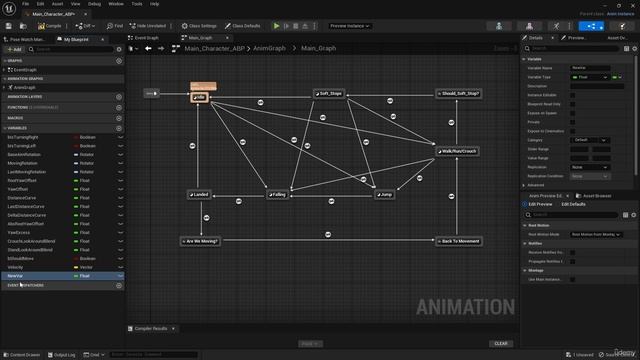
Task: Open the Variable Type Float dropdown
Action: pyautogui.click(x=589, y=77)
